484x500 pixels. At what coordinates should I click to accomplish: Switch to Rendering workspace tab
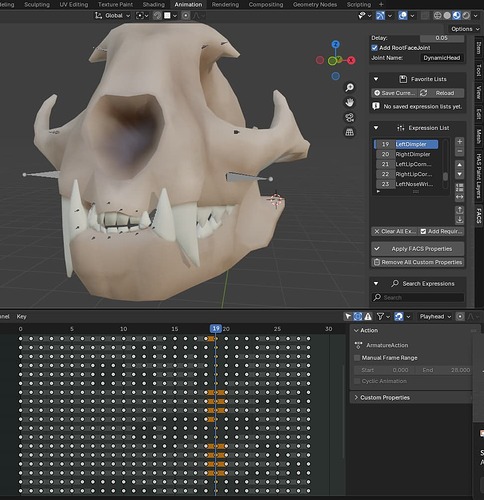point(225,5)
